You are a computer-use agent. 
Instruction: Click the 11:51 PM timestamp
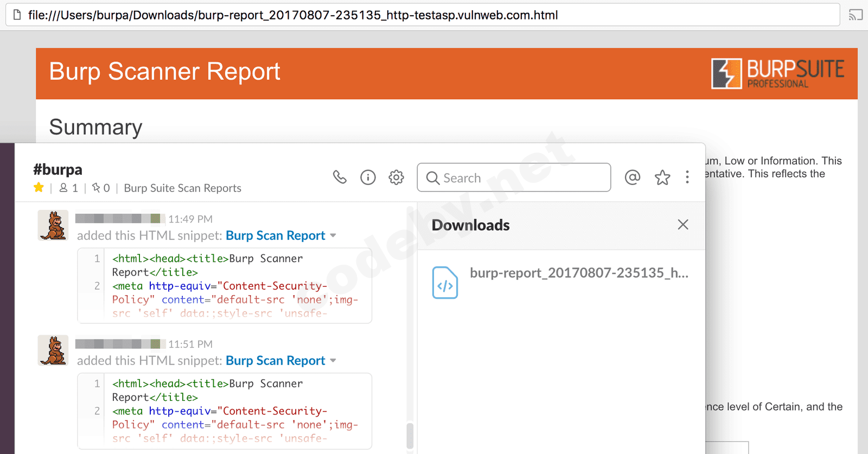tap(190, 344)
